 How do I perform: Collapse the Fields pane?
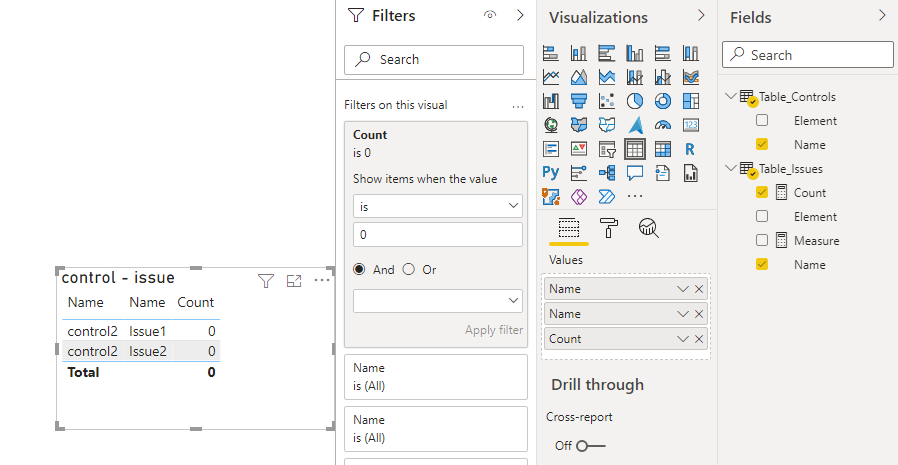coord(882,15)
